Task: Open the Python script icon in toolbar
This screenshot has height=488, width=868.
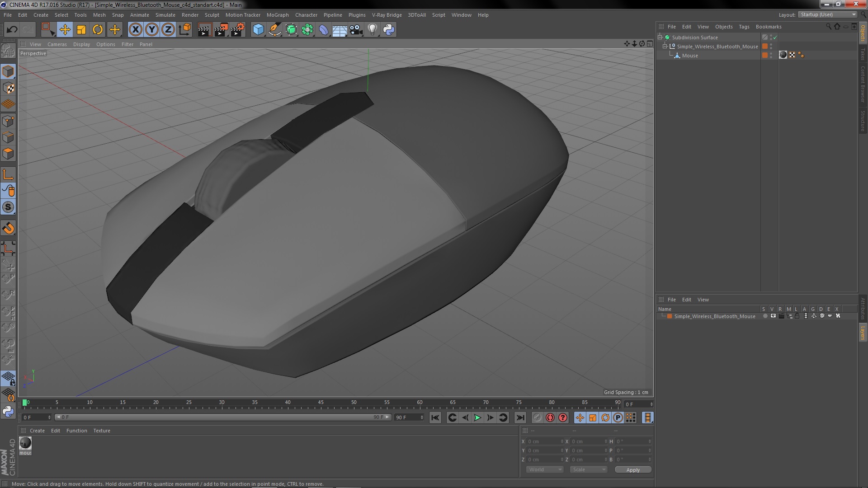Action: tap(389, 30)
